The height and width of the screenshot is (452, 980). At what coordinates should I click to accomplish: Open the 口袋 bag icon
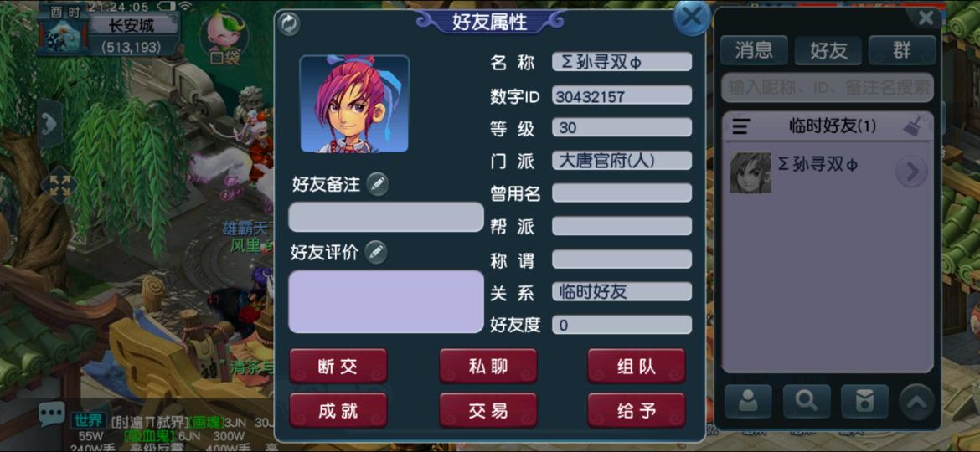click(x=224, y=38)
